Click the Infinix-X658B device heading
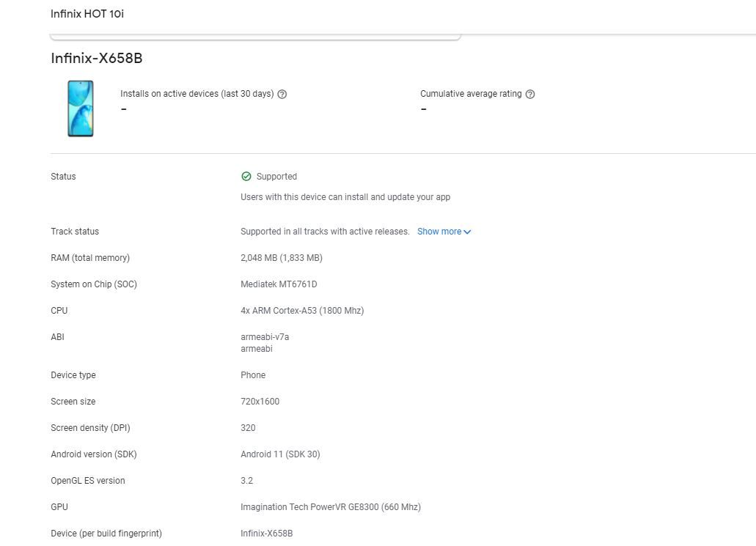This screenshot has height=546, width=756. (97, 59)
